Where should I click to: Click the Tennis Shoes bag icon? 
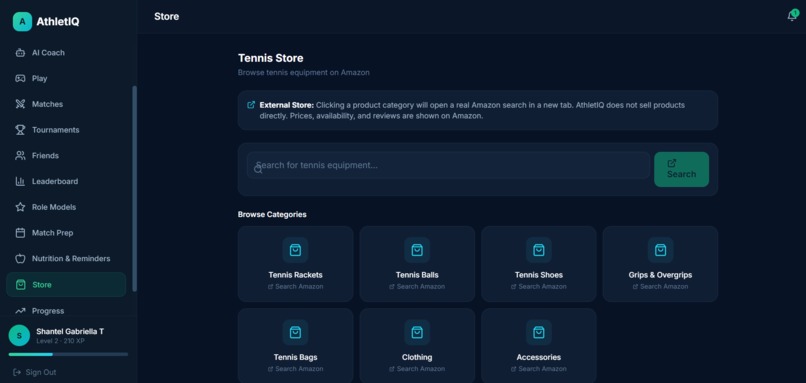coord(538,250)
